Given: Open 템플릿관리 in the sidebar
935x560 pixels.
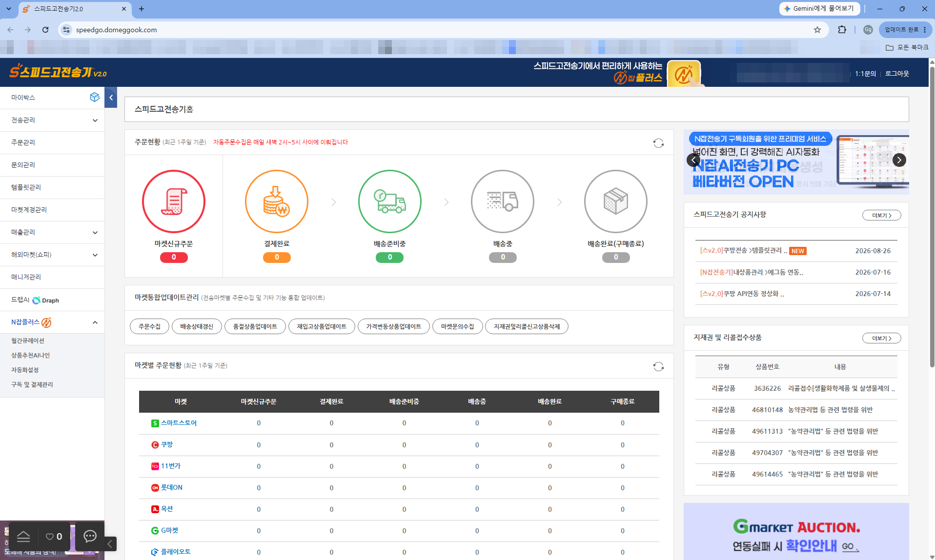Looking at the screenshot, I should point(52,187).
